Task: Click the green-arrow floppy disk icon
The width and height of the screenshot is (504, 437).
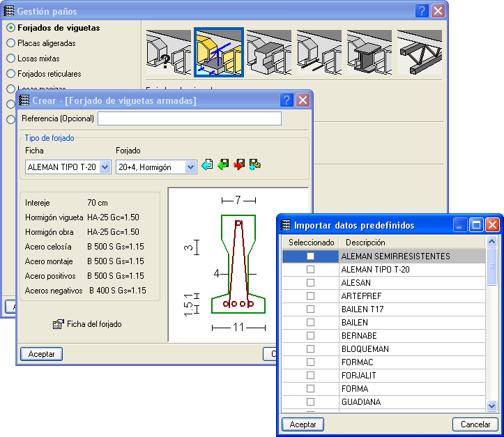Action: 223,166
